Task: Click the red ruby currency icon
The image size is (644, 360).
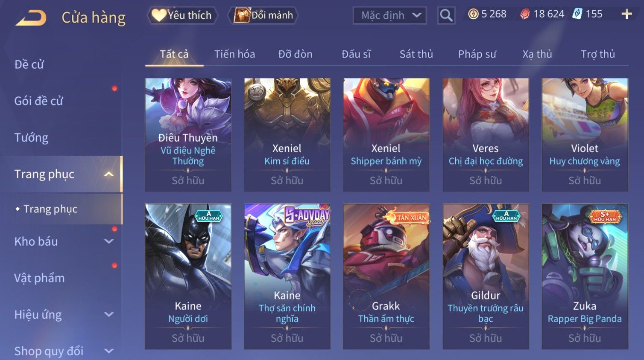Action: click(525, 14)
